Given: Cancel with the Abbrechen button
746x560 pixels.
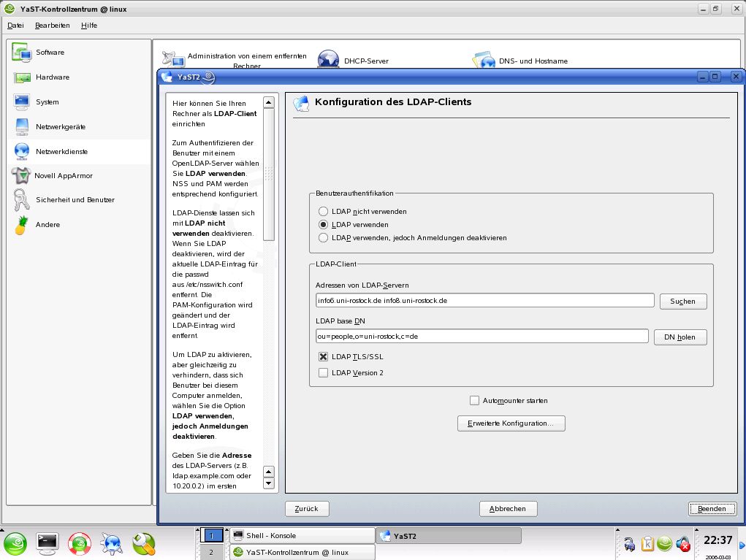Looking at the screenshot, I should (508, 509).
